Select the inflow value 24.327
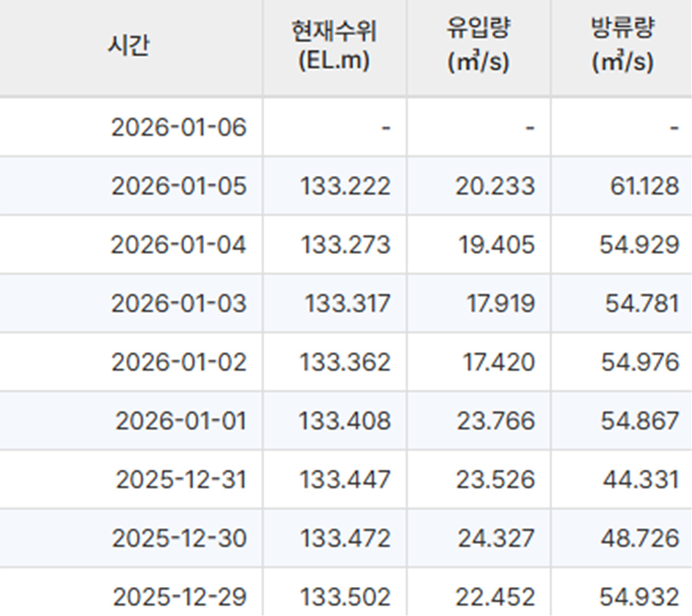 tap(495, 538)
